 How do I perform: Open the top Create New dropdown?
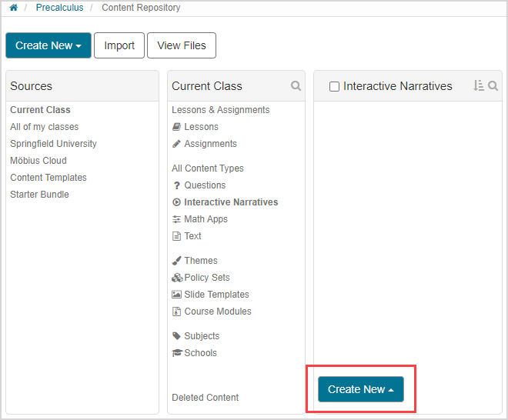coord(48,45)
